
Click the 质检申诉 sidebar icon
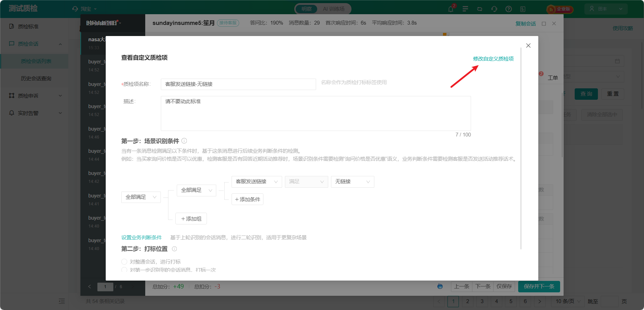(x=12, y=96)
